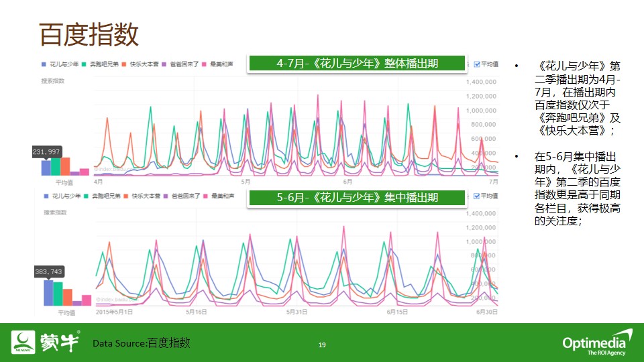Select 花儿与少年 legend label in top chart
This screenshot has width=644, height=362.
pos(64,64)
